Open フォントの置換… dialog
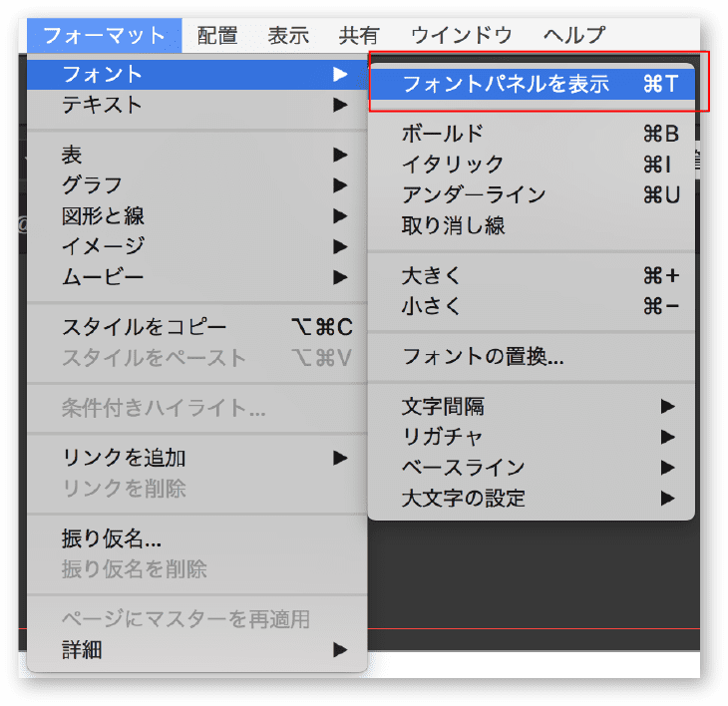 tap(532, 356)
